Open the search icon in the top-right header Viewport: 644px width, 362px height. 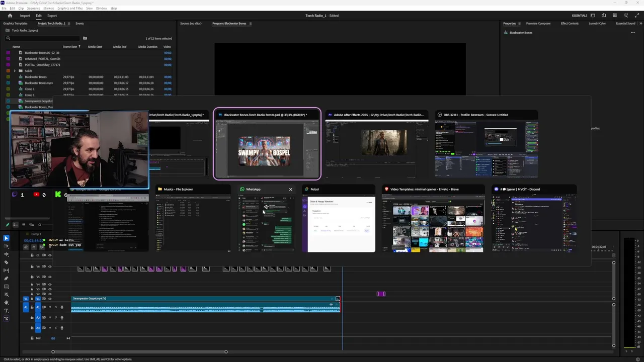point(626,16)
